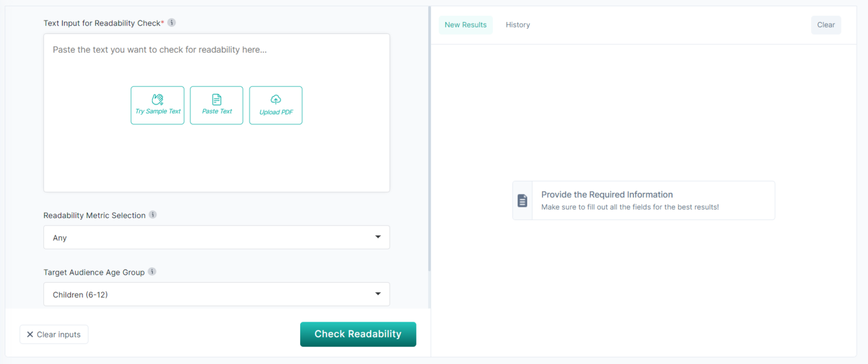
Task: Click info icon beside Target Audience Age Group
Action: [152, 272]
